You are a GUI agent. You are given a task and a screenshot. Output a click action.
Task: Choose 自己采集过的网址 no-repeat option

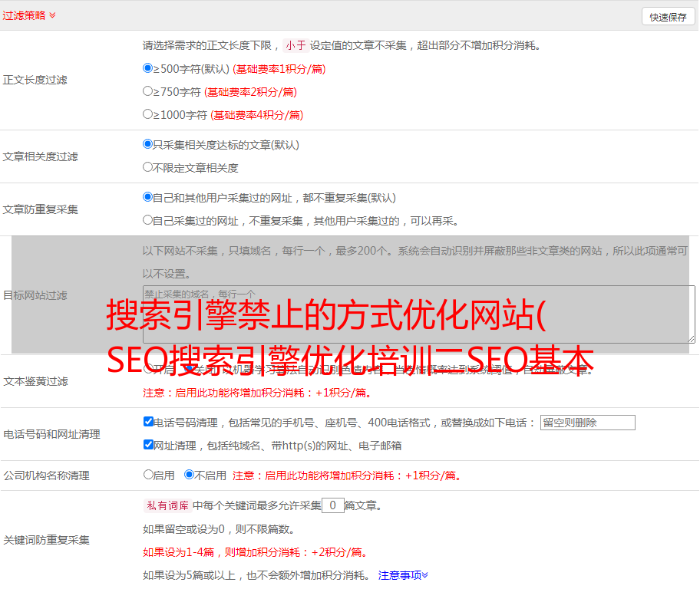pyautogui.click(x=148, y=220)
